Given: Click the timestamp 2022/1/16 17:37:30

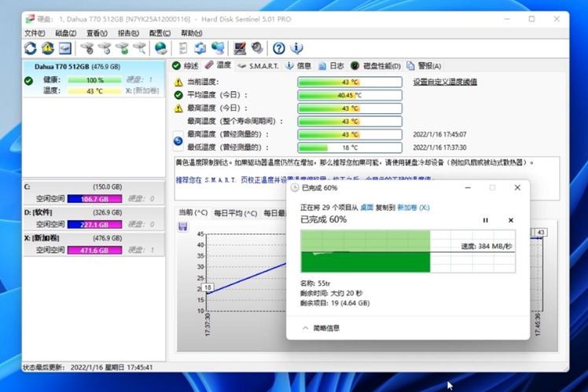Looking at the screenshot, I should 440,148.
